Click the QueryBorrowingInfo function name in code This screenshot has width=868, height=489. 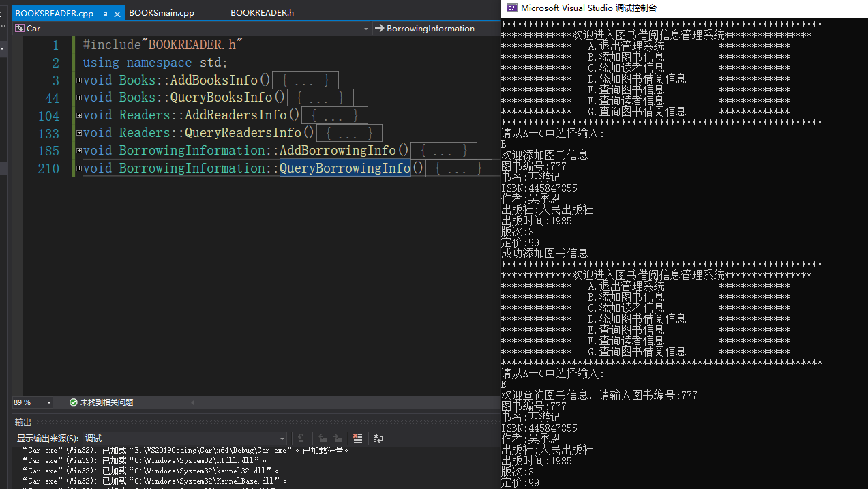click(x=345, y=168)
